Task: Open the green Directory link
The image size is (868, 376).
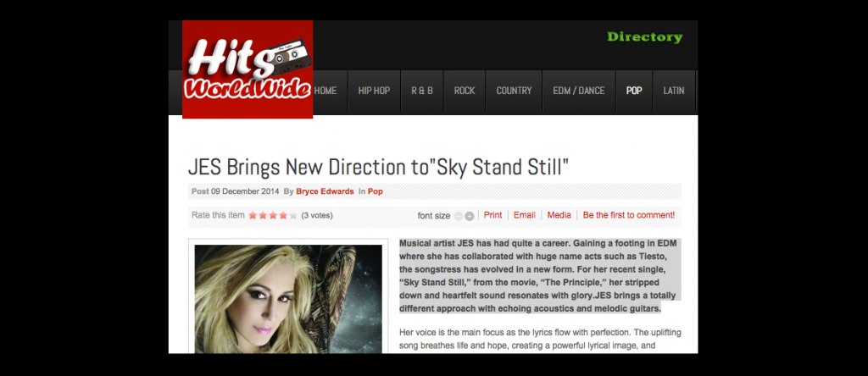Action: click(645, 37)
